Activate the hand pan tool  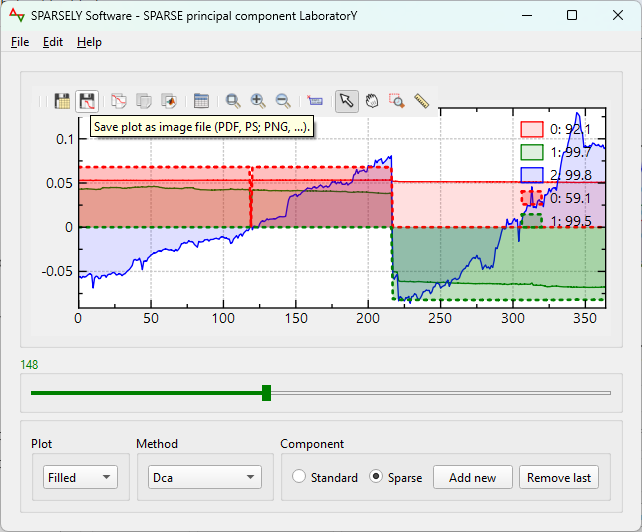372,101
